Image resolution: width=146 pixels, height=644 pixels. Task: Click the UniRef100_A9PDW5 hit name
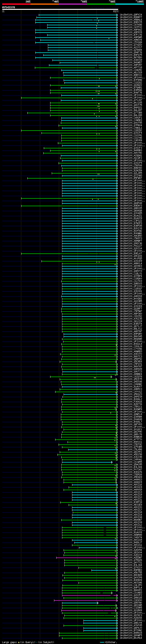tap(131, 37)
